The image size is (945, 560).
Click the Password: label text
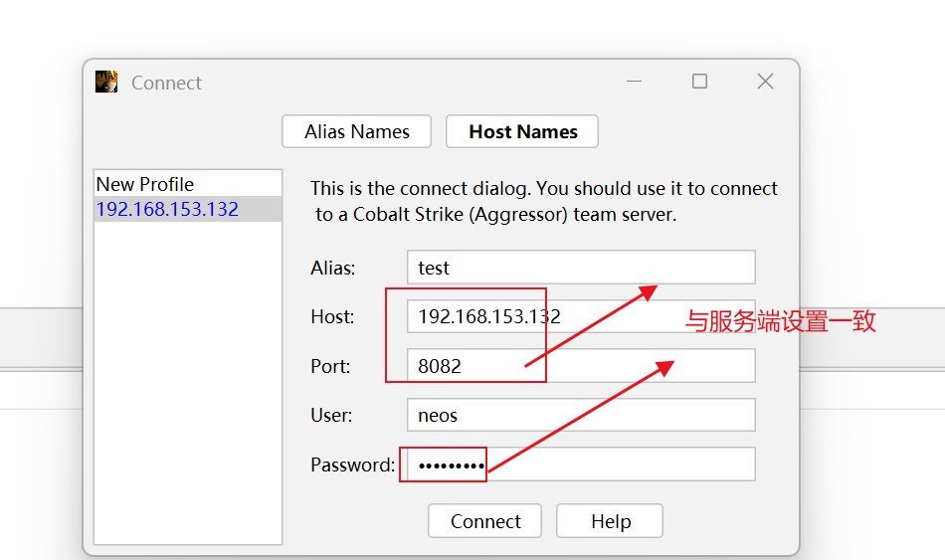tap(352, 465)
